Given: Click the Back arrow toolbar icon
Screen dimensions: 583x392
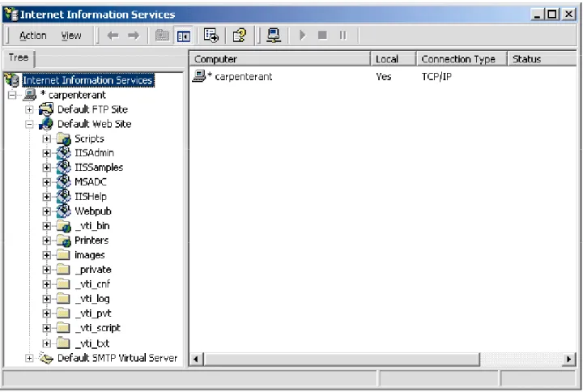Looking at the screenshot, I should click(x=113, y=36).
